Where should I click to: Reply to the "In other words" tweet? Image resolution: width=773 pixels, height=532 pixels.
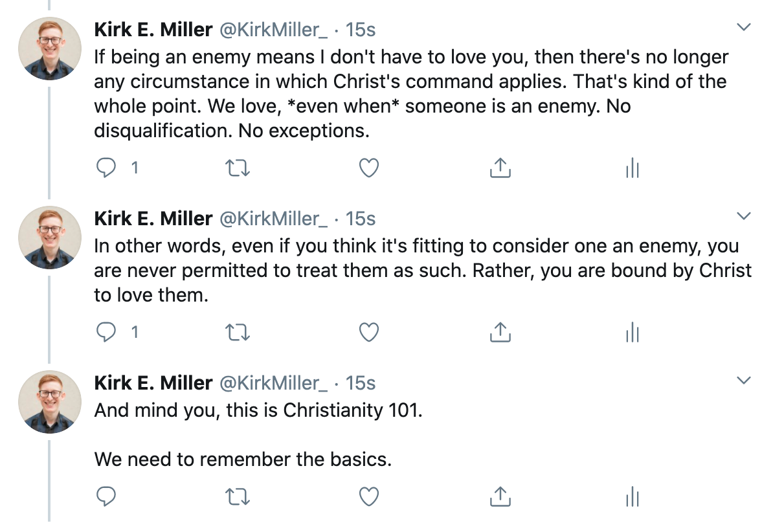pos(106,333)
